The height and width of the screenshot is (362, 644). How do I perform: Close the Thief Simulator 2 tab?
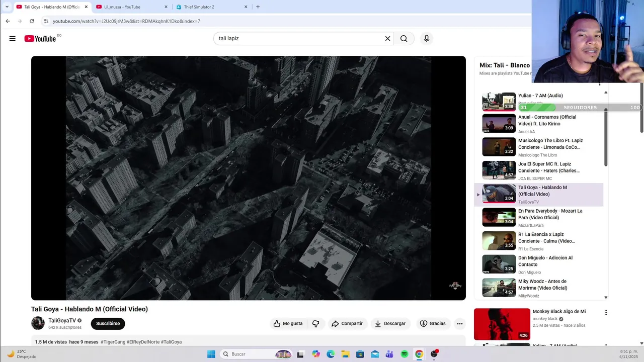(x=246, y=7)
